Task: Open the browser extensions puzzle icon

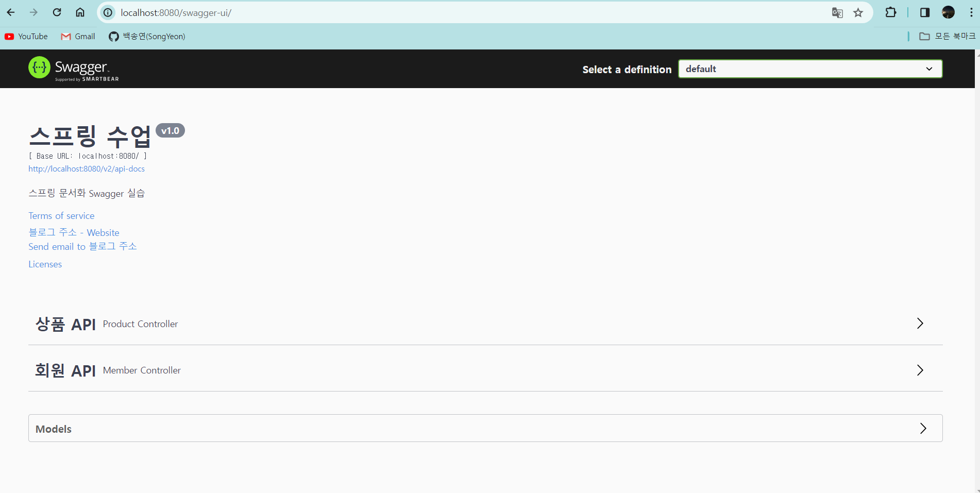Action: point(891,12)
